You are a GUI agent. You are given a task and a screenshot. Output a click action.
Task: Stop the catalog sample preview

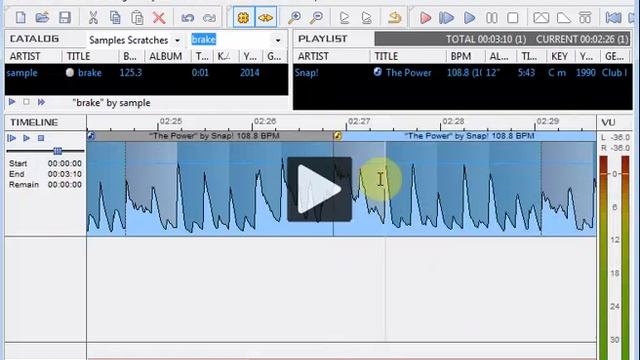[26, 102]
